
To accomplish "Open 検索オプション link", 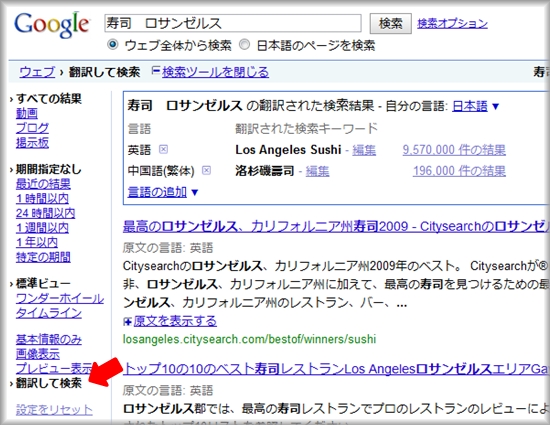I will click(x=452, y=23).
